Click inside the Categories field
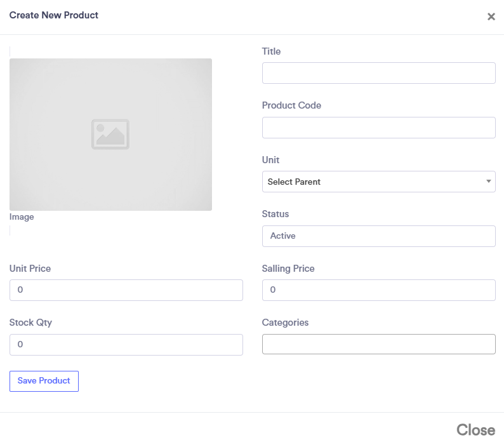This screenshot has height=447, width=504. (378, 344)
